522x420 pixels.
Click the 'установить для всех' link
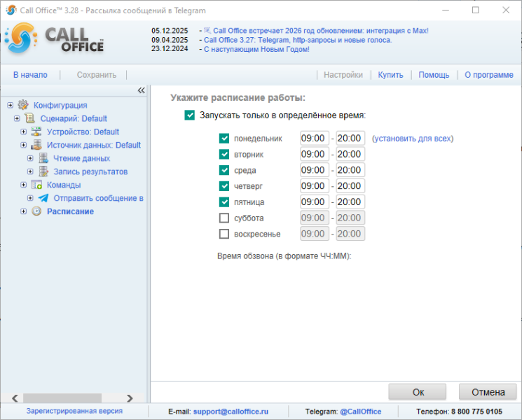point(413,139)
